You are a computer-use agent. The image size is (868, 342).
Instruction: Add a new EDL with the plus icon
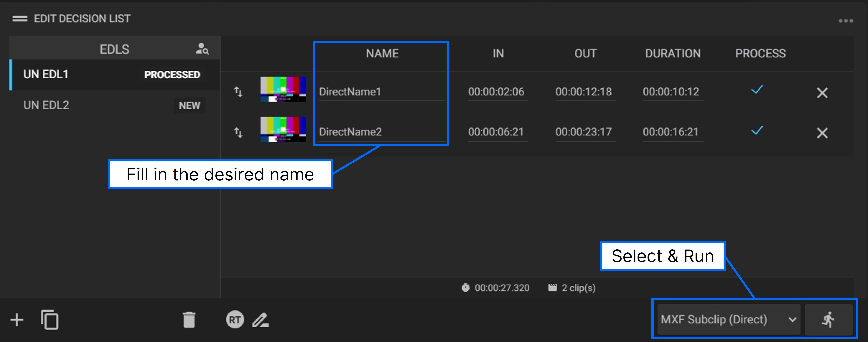tap(16, 320)
